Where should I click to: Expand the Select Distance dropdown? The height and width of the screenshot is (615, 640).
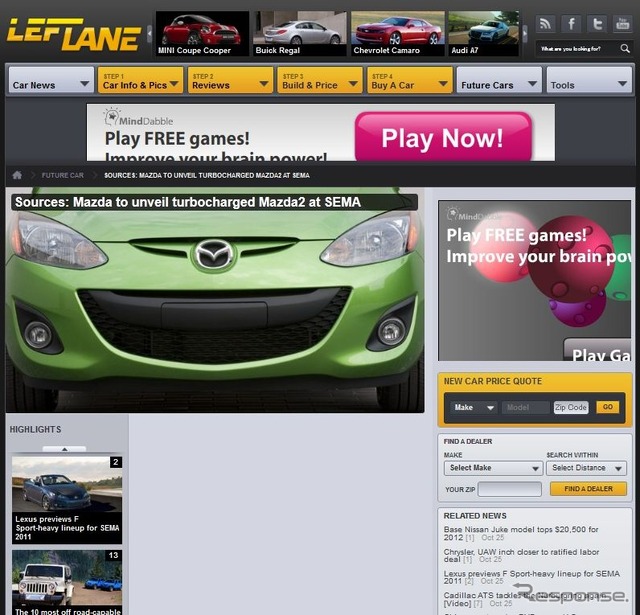[x=586, y=468]
